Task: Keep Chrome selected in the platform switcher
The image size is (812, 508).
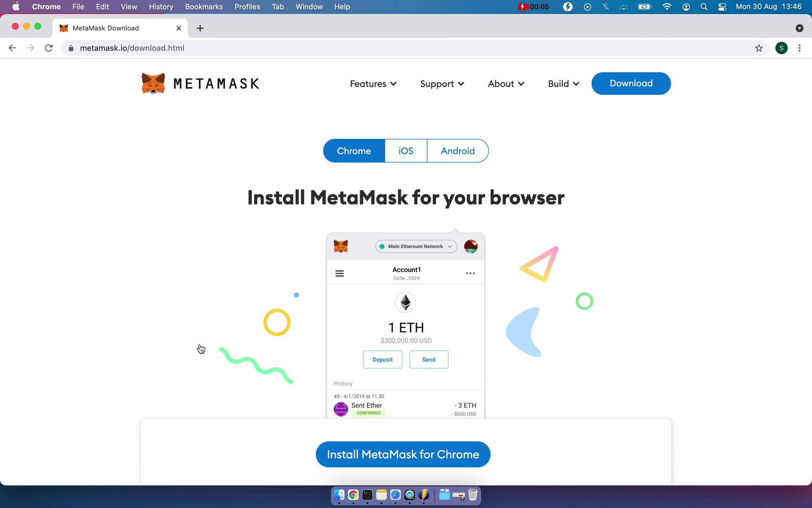Action: 354,151
